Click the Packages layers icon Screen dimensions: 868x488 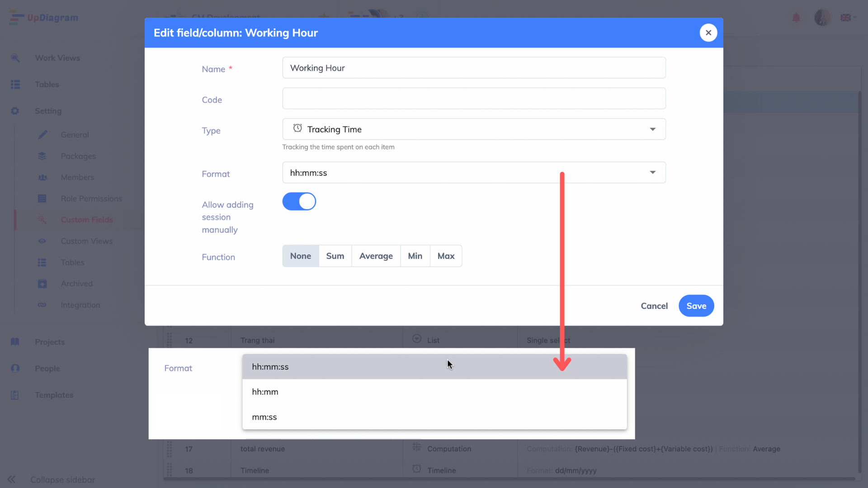point(42,156)
